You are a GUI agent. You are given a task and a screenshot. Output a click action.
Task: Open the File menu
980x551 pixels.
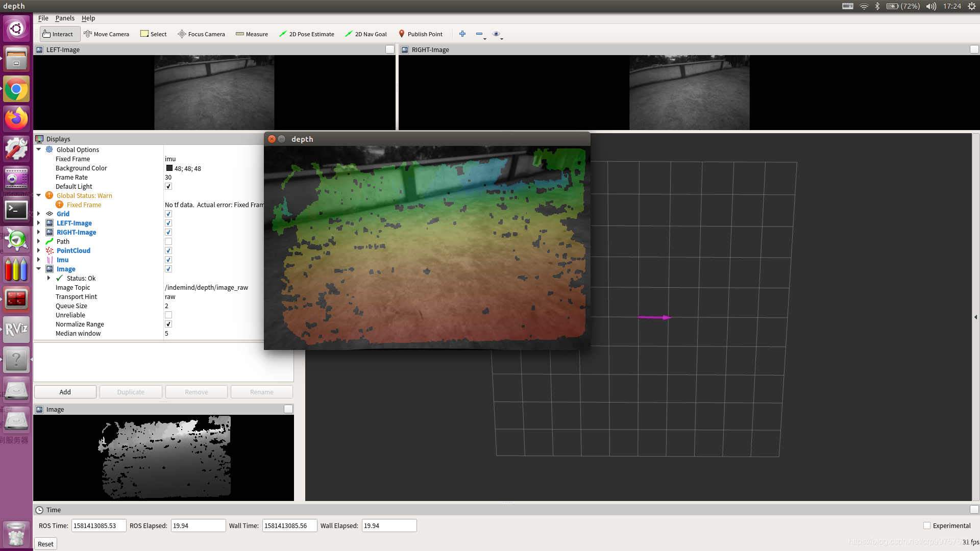click(x=43, y=18)
